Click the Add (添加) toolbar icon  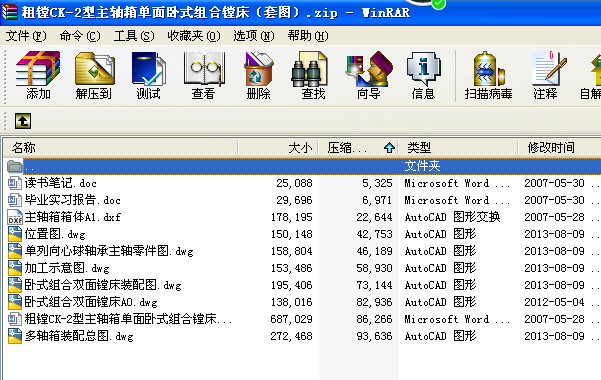click(38, 69)
